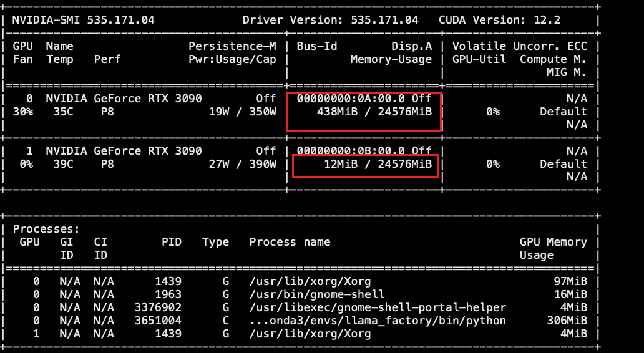This screenshot has height=353, width=644.
Task: Select the gnome-shell-portal-helper process entry
Action: (378, 307)
